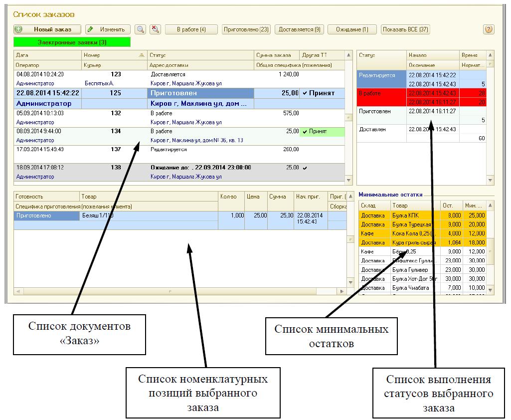This screenshot has height=420, width=511.
Task: Select the Кока Кола 0,25 stock row
Action: [x=422, y=233]
